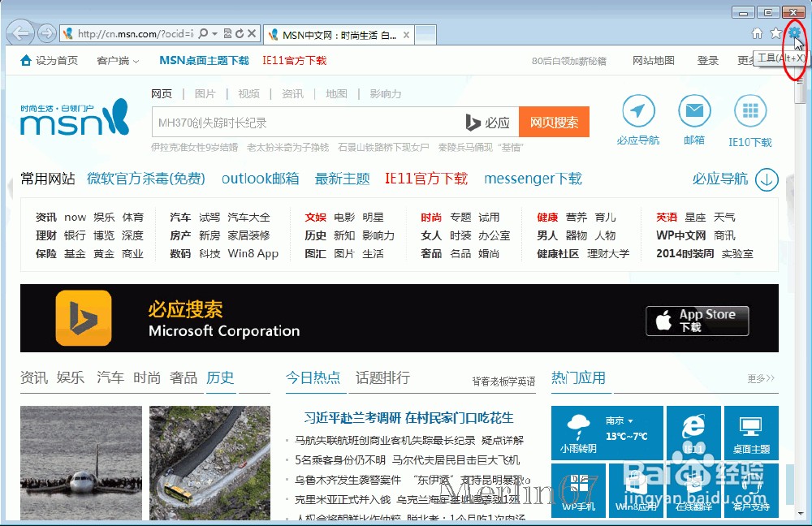812x526 pixels.
Task: Open 最新主题 link
Action: click(x=343, y=179)
